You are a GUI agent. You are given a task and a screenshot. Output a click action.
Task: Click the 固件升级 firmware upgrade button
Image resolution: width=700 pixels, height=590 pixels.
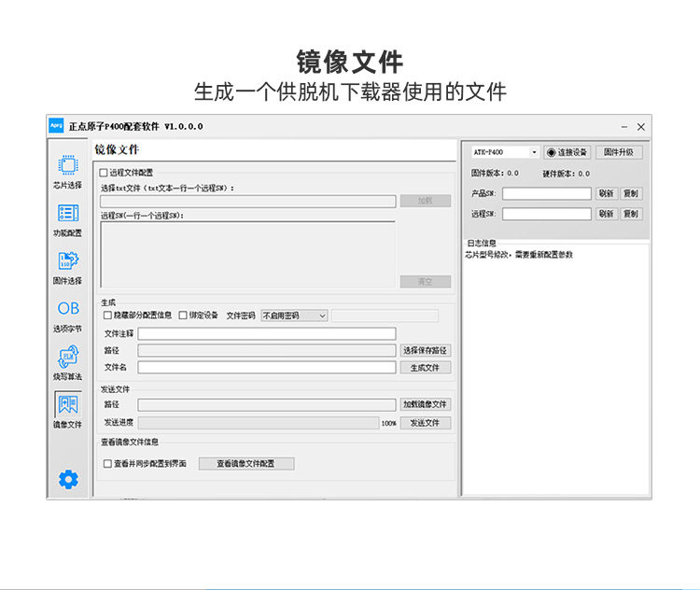tap(619, 152)
